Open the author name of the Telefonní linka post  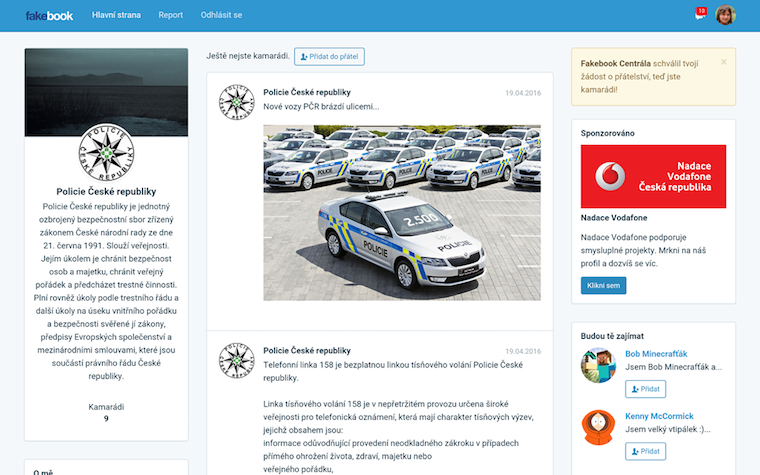(307, 350)
